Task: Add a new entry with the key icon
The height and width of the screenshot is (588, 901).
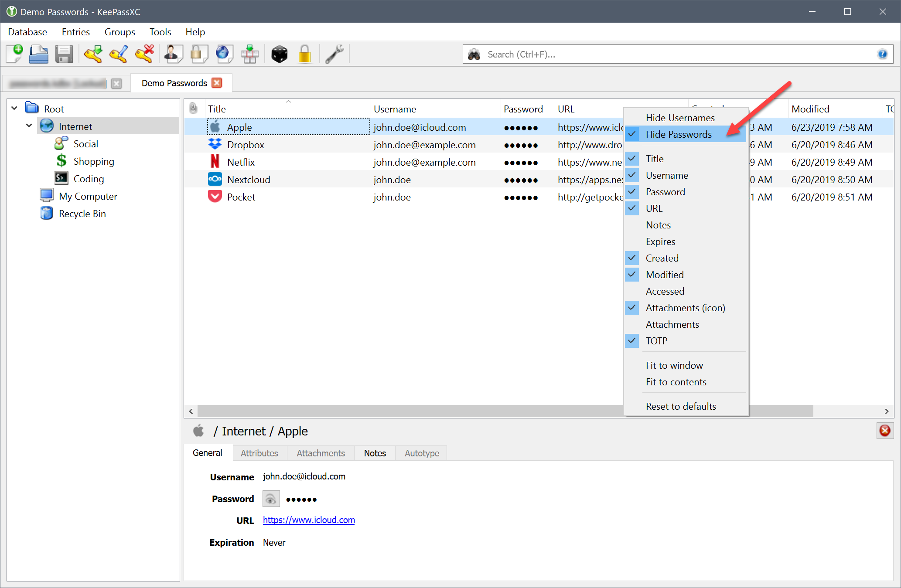Action: [93, 54]
